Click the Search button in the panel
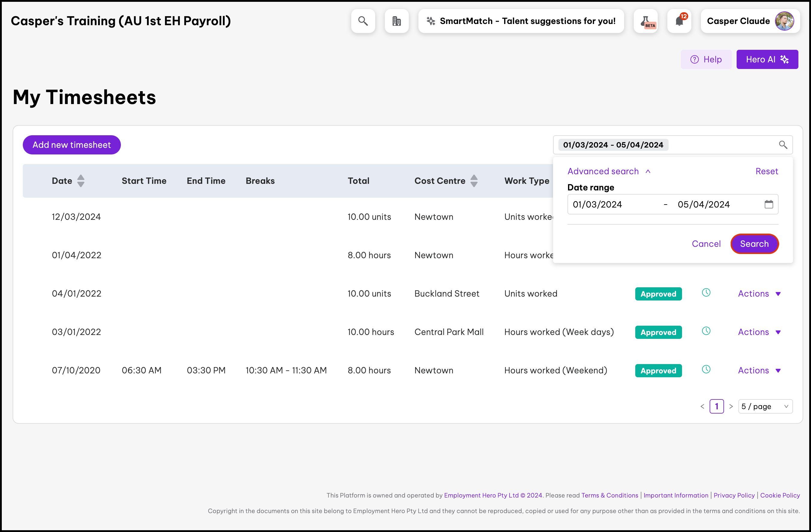The image size is (811, 532). (754, 244)
